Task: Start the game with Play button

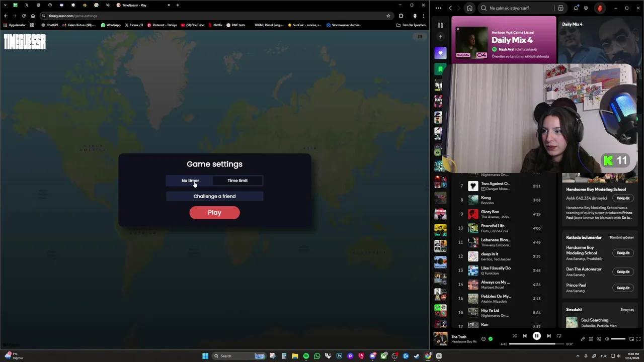Action: tap(214, 213)
